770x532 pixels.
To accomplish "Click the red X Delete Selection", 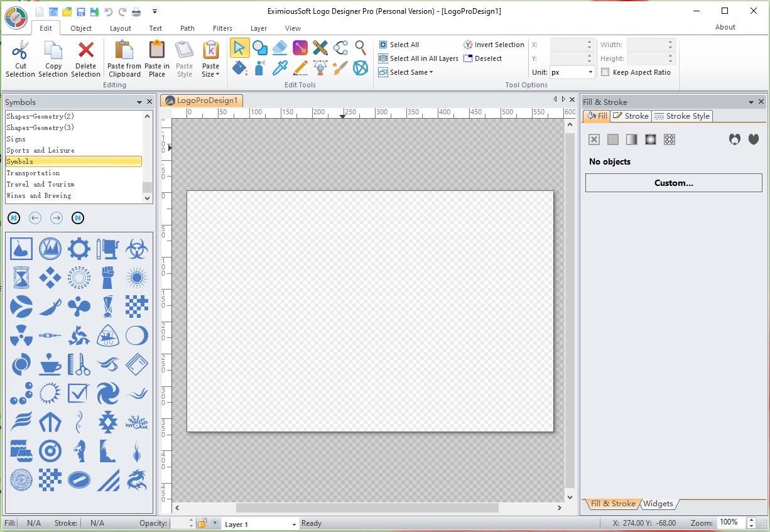I will pyautogui.click(x=86, y=59).
